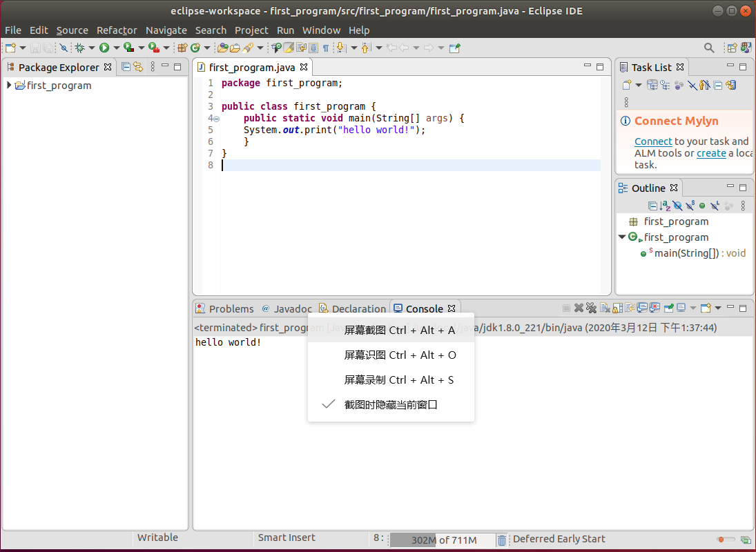Image resolution: width=756 pixels, height=552 pixels.
Task: Click the create link in Connect Mylyn panel
Action: (711, 152)
